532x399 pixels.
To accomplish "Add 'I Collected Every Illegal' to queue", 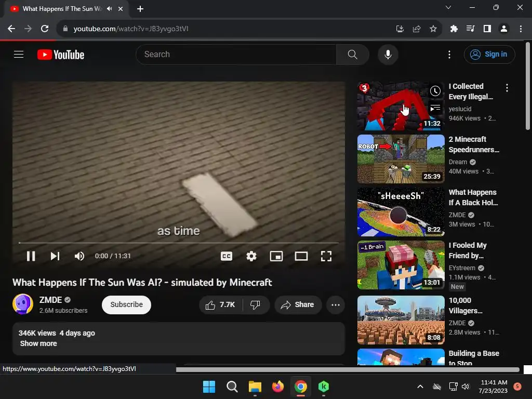I will 435,108.
